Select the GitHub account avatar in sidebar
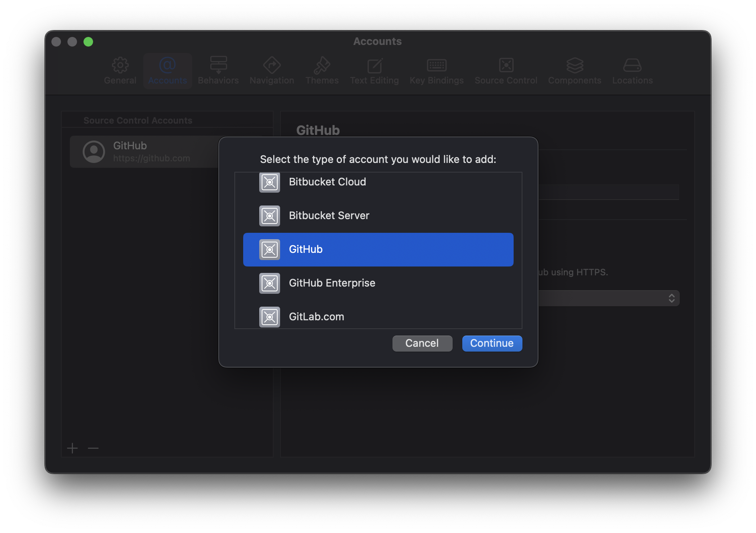 pos(94,152)
